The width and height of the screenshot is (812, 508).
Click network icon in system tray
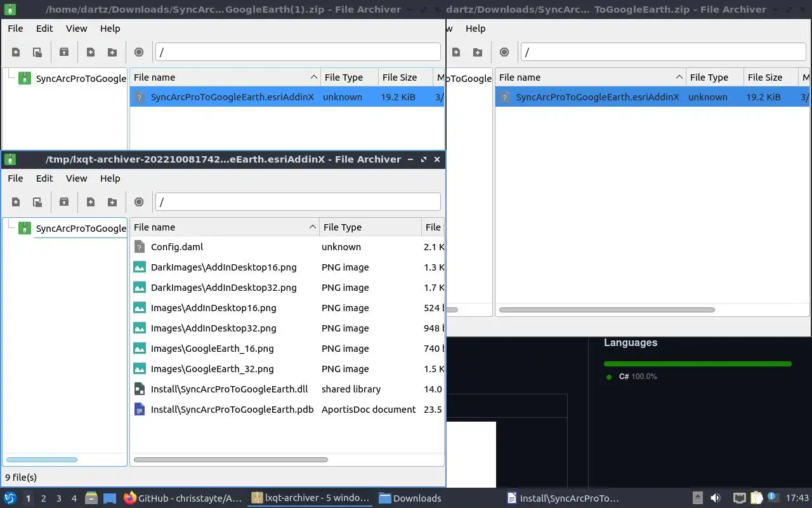(739, 498)
